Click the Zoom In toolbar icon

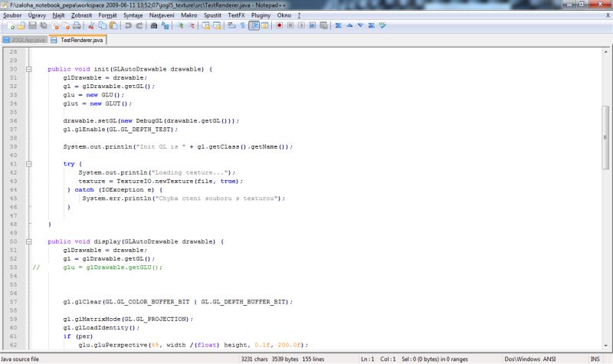click(180, 25)
